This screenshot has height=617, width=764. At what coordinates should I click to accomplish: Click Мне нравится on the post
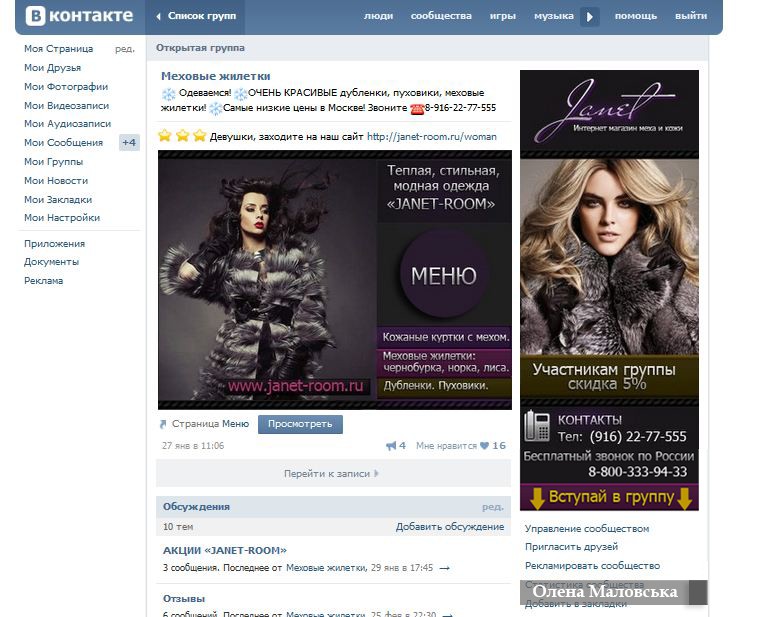point(446,445)
